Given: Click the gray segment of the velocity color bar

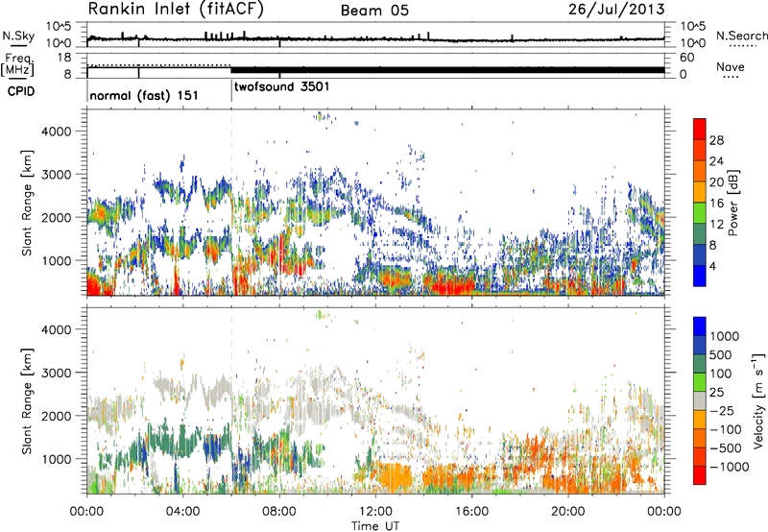Looking at the screenshot, I should [x=700, y=401].
